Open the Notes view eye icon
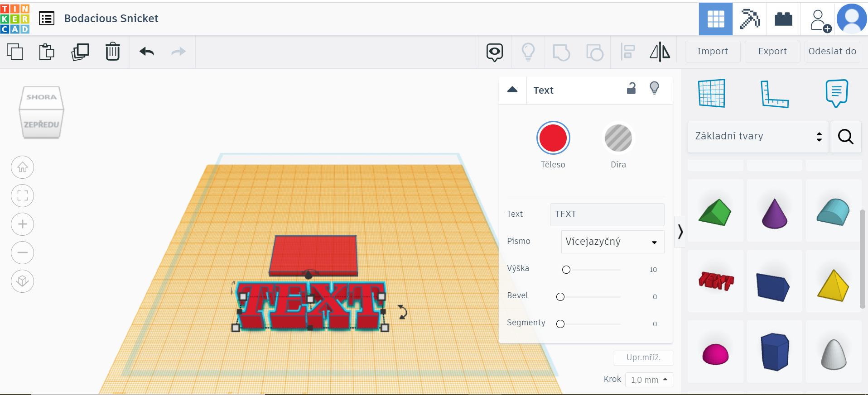The image size is (868, 395). tap(495, 52)
